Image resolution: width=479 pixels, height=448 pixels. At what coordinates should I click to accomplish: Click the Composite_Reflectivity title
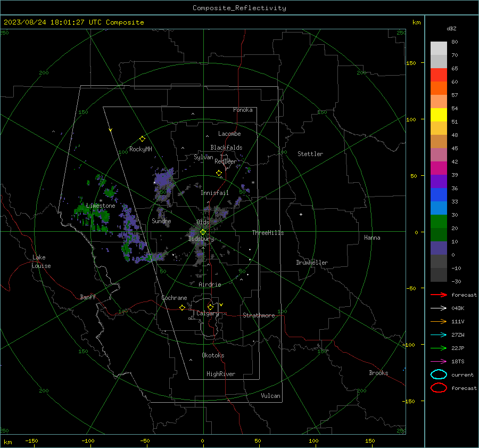click(239, 8)
